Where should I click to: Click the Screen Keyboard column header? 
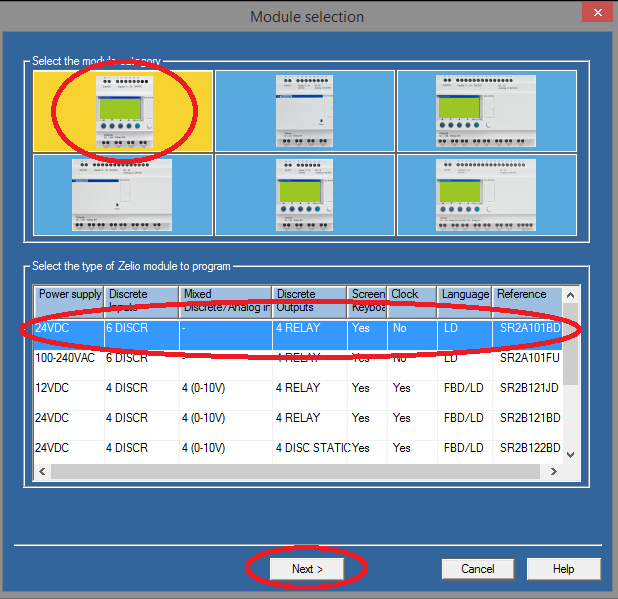pyautogui.click(x=367, y=302)
